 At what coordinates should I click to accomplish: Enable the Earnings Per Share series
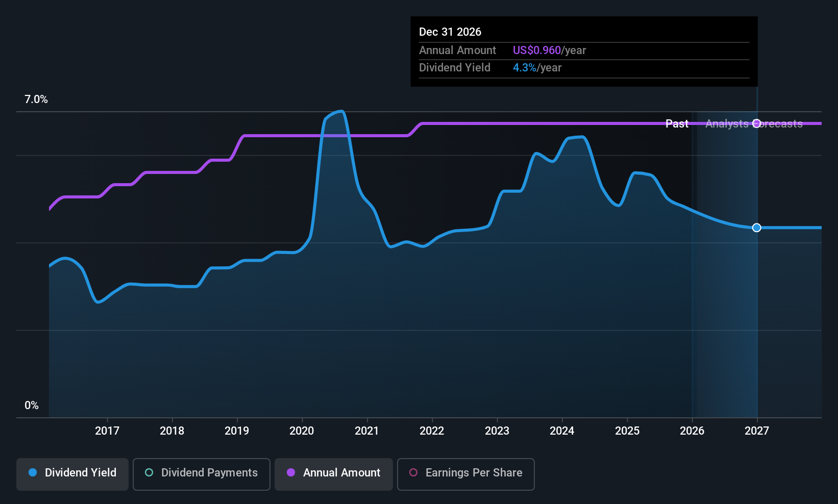coord(466,474)
